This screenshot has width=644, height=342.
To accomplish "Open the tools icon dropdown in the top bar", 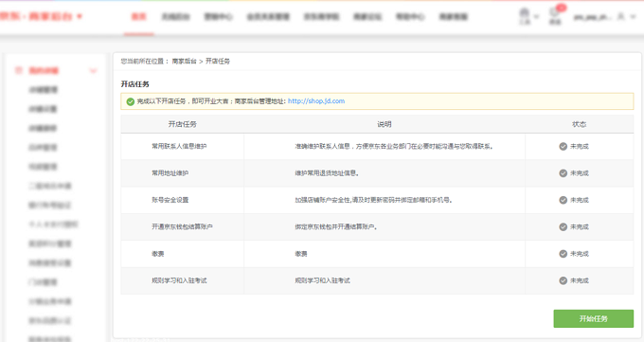I will 528,16.
